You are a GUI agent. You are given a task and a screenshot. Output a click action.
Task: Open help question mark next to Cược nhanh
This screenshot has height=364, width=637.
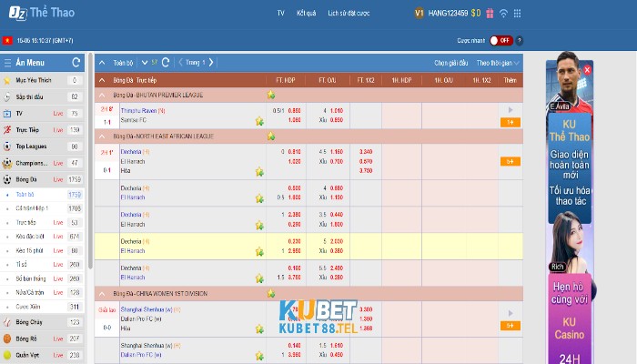[x=520, y=41]
